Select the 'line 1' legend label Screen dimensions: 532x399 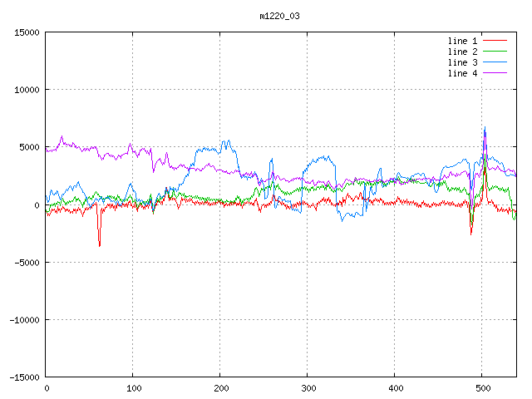coord(462,41)
